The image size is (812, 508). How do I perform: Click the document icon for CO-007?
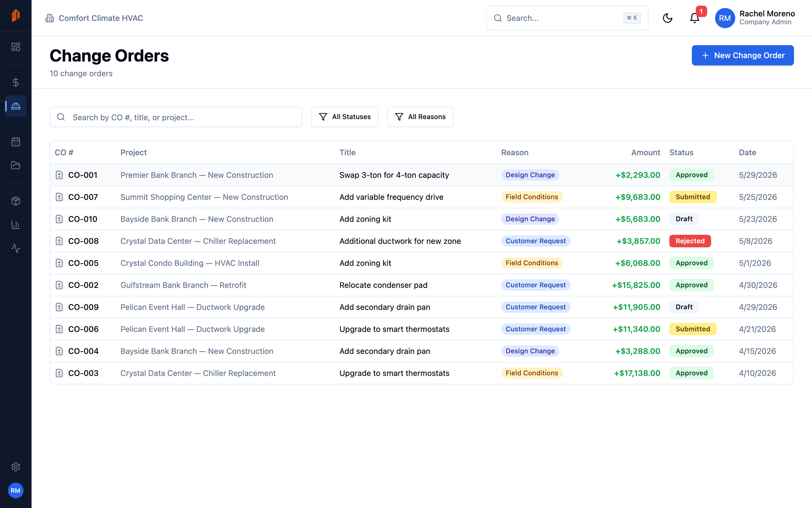59,197
